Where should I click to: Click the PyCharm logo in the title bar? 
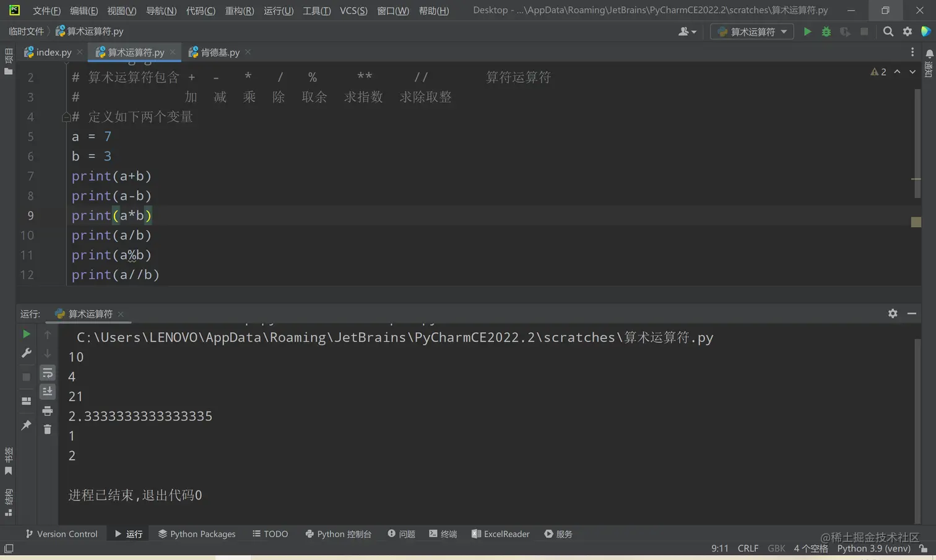click(14, 10)
